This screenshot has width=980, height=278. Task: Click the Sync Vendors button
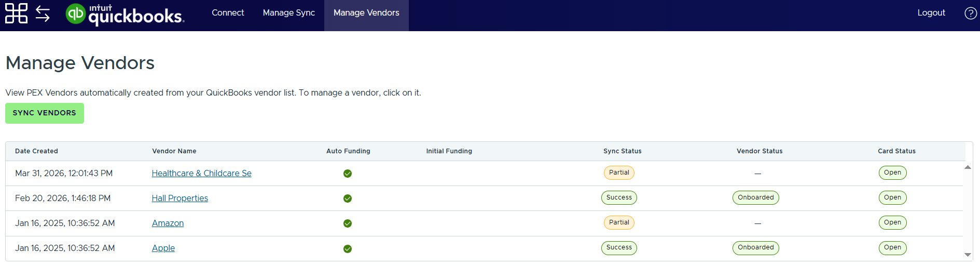pyautogui.click(x=45, y=113)
